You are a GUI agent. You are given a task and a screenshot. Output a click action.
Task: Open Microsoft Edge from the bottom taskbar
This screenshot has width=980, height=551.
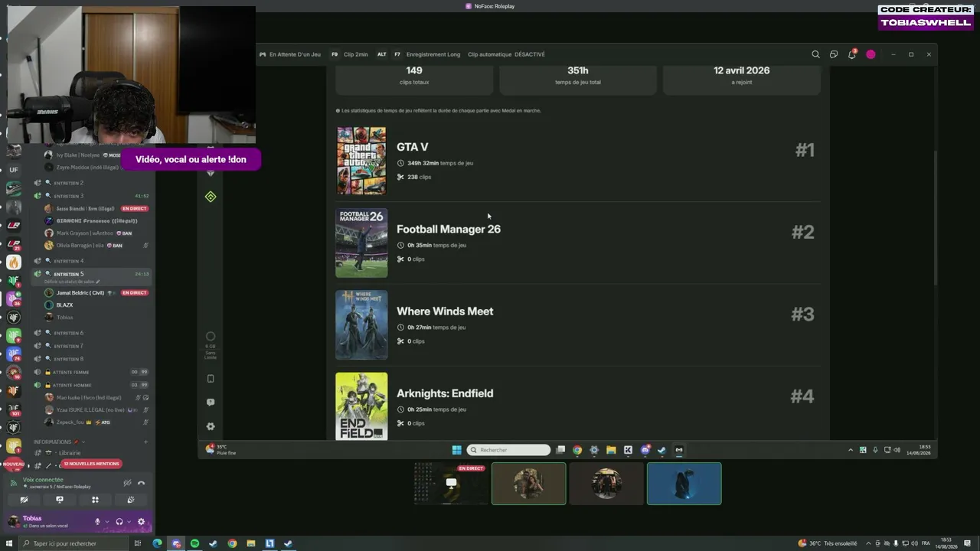(x=157, y=543)
